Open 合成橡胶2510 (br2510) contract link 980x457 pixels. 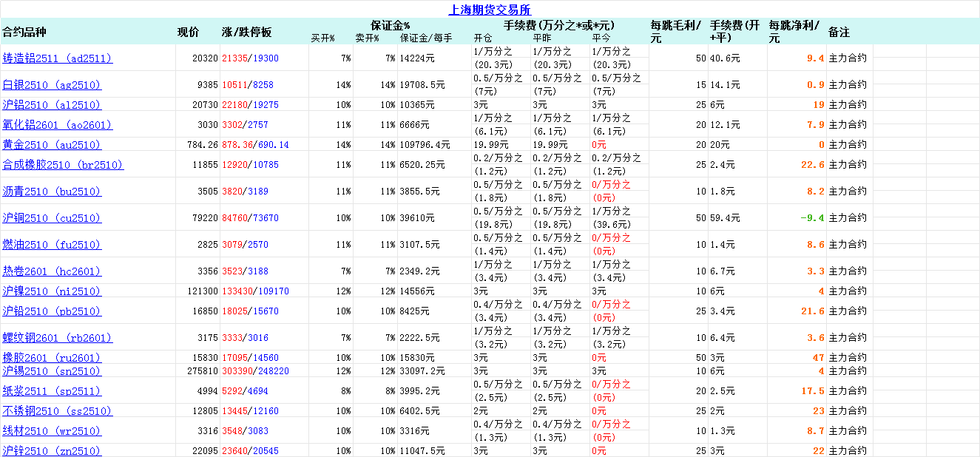63,165
